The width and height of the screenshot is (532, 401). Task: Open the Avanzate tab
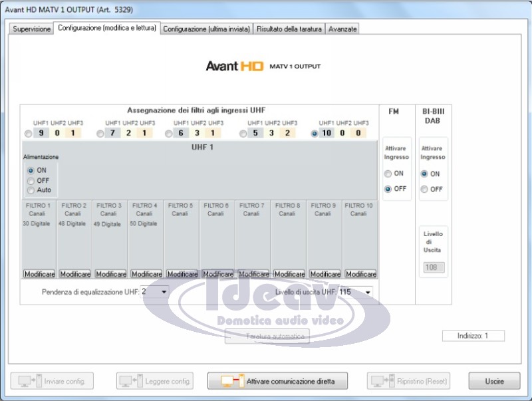342,29
